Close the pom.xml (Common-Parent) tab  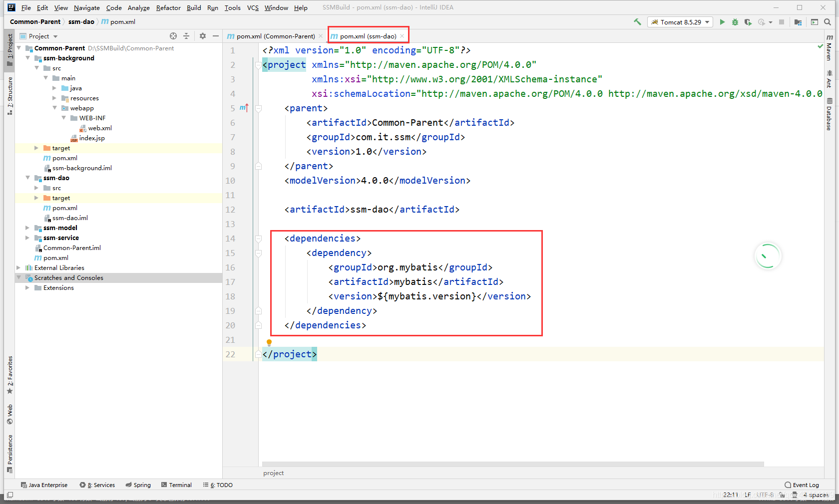(x=321, y=36)
